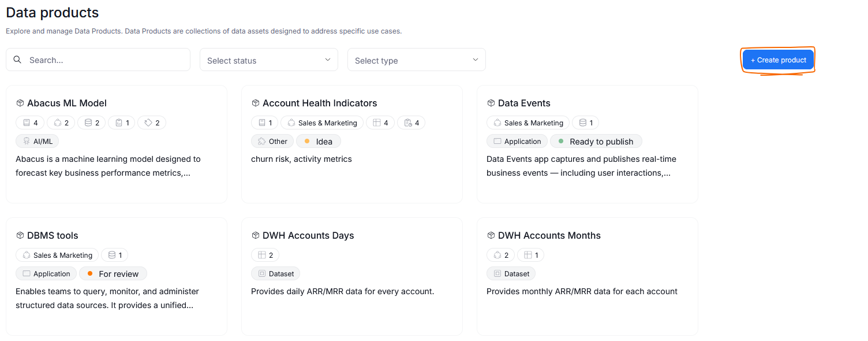The height and width of the screenshot is (341, 868).
Task: Open the Select status dropdown
Action: click(x=269, y=60)
